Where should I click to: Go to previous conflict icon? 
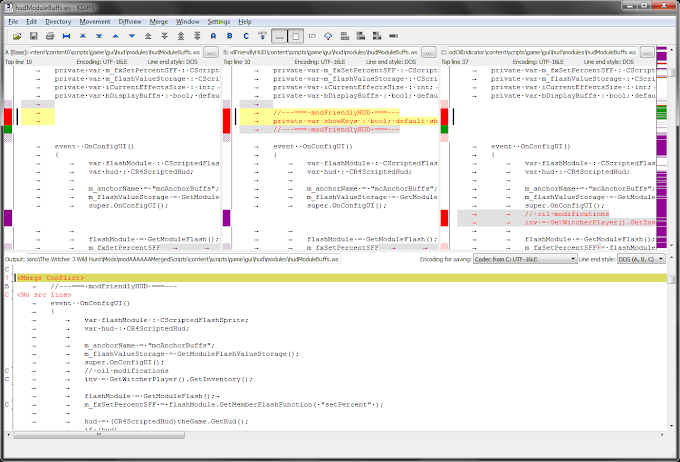[x=148, y=36]
